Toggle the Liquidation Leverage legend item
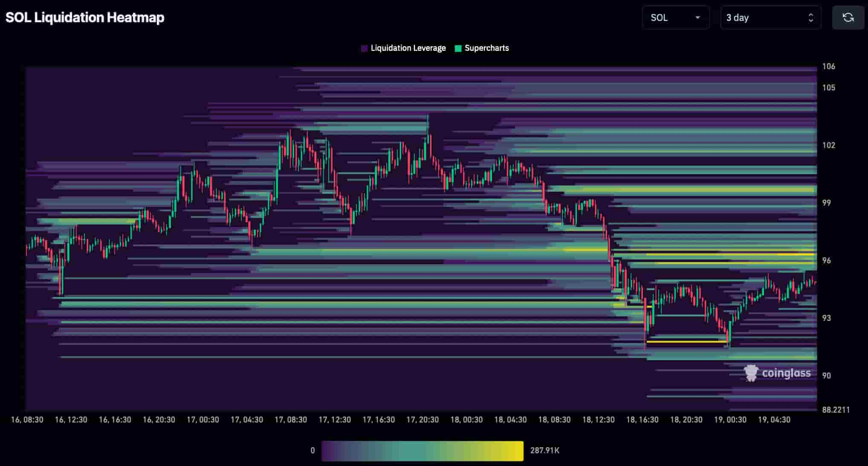868x466 pixels. click(x=403, y=48)
